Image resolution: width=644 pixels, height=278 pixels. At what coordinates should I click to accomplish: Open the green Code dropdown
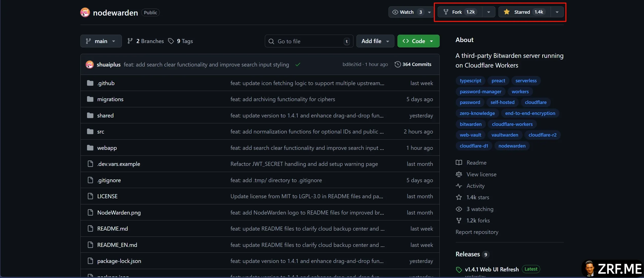click(x=418, y=41)
